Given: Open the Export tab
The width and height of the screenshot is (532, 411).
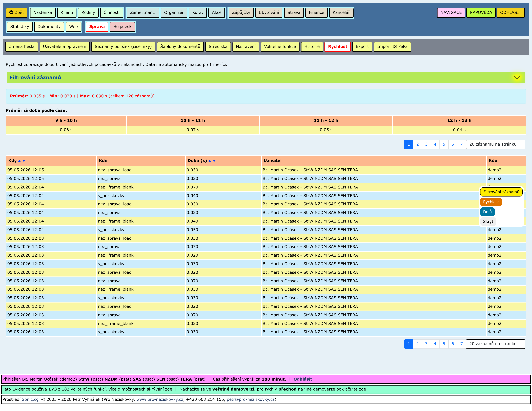Looking at the screenshot, I should pos(362,46).
